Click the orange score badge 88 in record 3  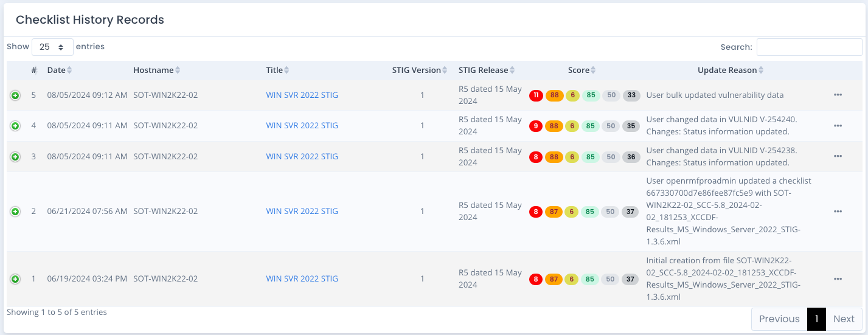click(x=554, y=157)
